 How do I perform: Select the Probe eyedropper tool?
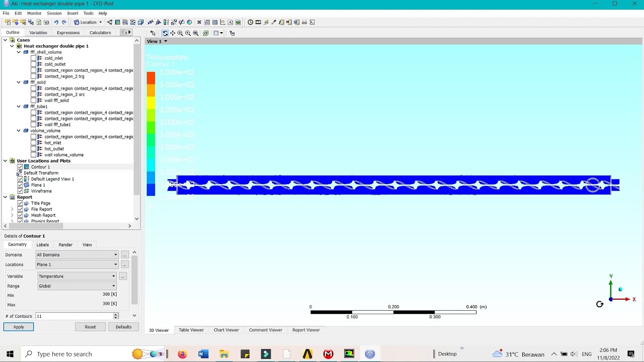(274, 22)
